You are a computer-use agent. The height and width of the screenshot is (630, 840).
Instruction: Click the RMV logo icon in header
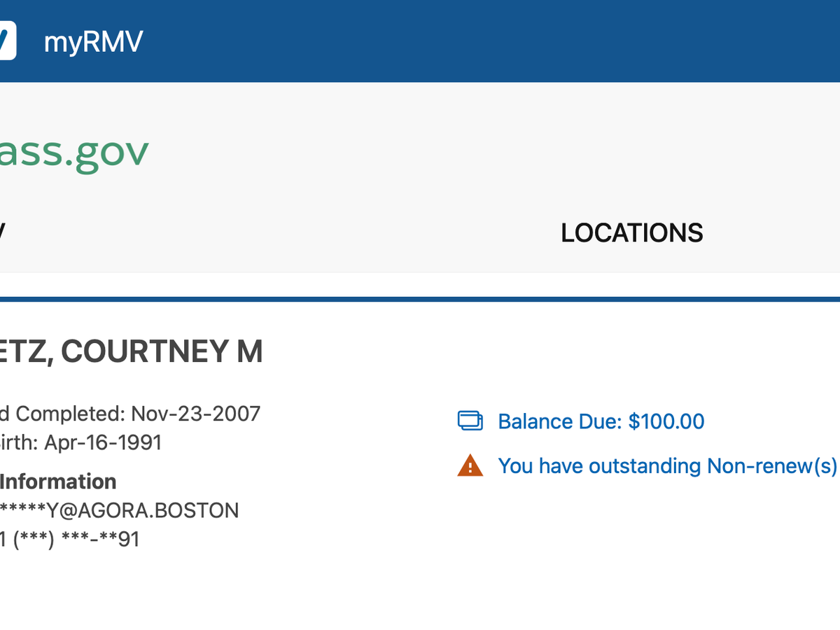click(7, 41)
